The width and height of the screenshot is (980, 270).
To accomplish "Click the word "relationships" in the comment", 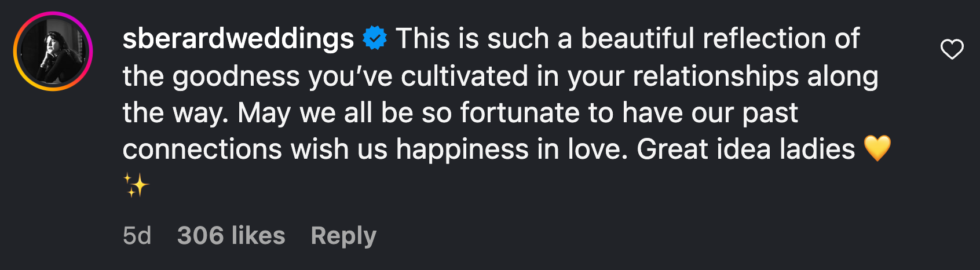I will [x=716, y=76].
